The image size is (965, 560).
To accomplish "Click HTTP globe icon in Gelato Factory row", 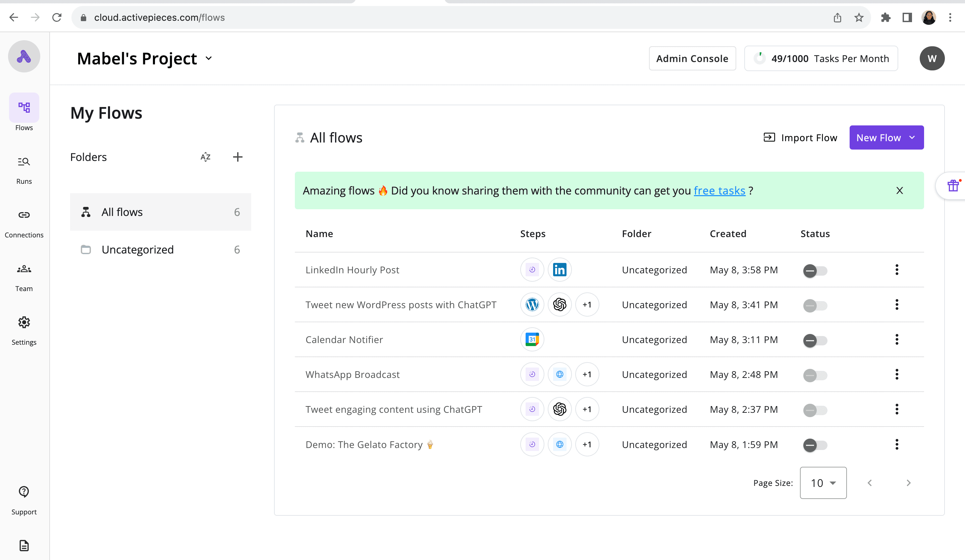I will click(x=559, y=444).
